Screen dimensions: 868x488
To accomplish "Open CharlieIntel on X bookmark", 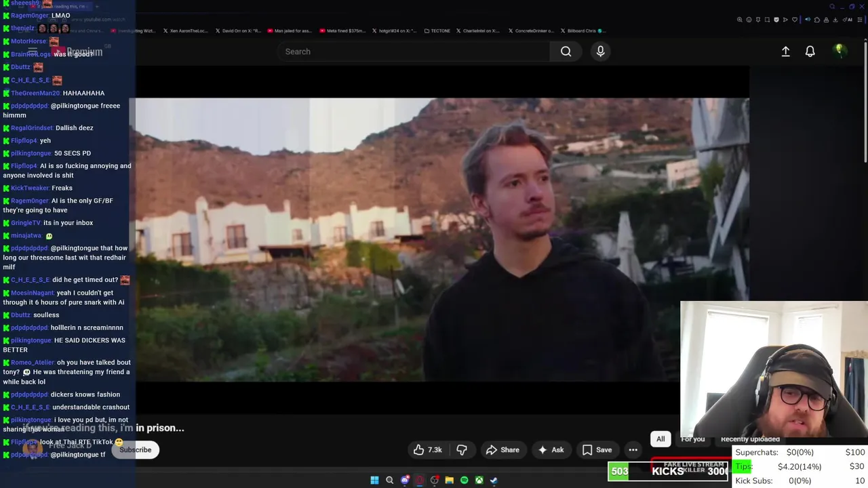I will 478,30.
